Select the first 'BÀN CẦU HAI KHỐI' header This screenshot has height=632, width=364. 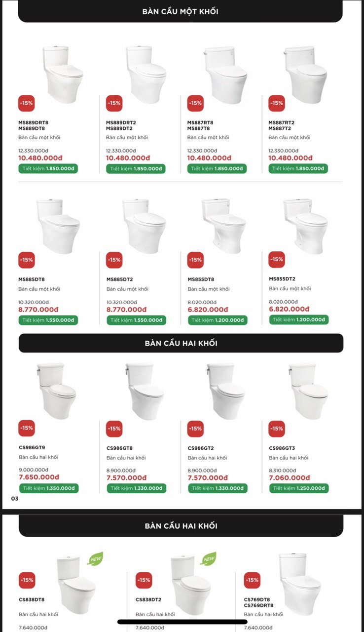pos(181,343)
